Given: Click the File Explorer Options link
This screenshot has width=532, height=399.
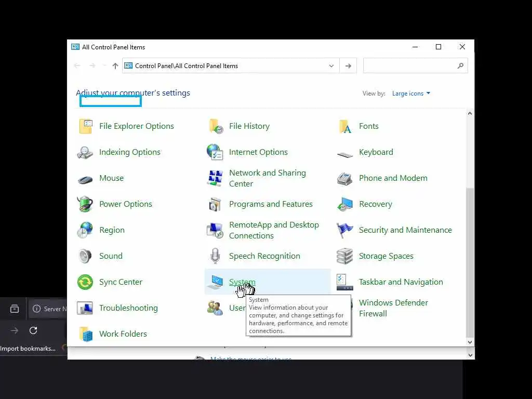Looking at the screenshot, I should click(x=137, y=126).
